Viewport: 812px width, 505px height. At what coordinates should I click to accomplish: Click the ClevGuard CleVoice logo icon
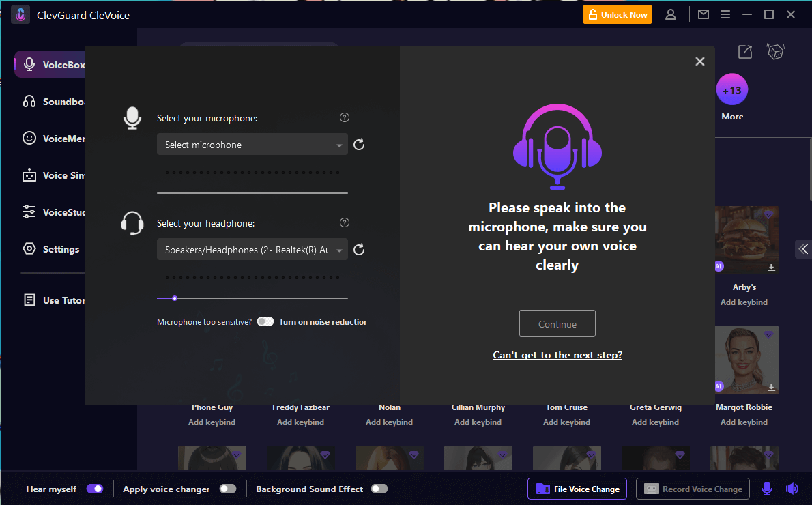pyautogui.click(x=20, y=14)
